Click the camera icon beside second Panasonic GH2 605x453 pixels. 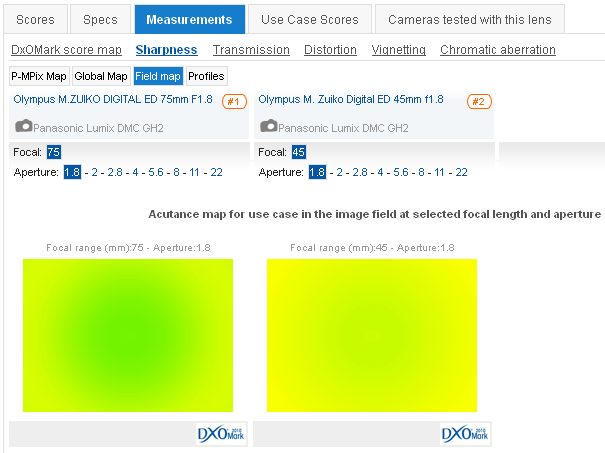pyautogui.click(x=269, y=127)
